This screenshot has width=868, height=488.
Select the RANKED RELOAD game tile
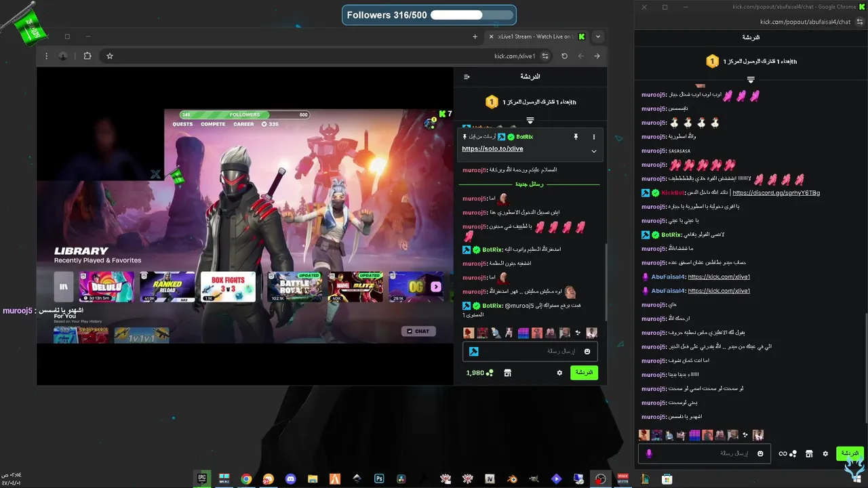pos(167,287)
